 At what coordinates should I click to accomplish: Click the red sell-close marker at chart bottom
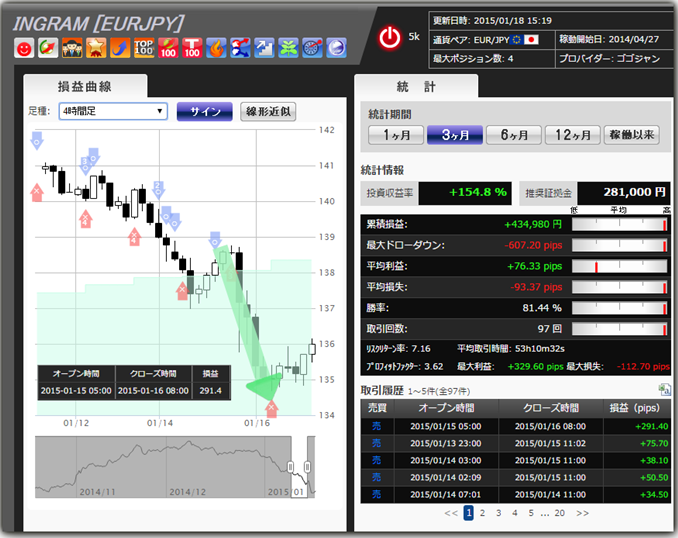(272, 409)
